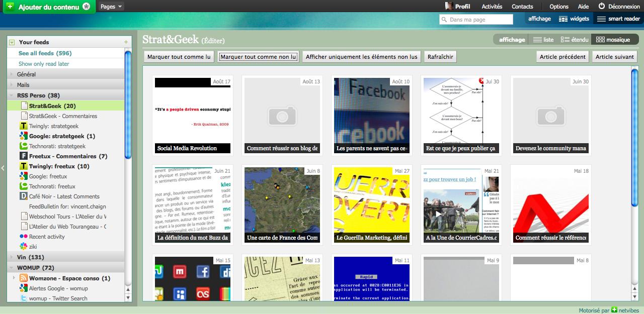Show only unread items via Afficher uniquement button

click(361, 57)
